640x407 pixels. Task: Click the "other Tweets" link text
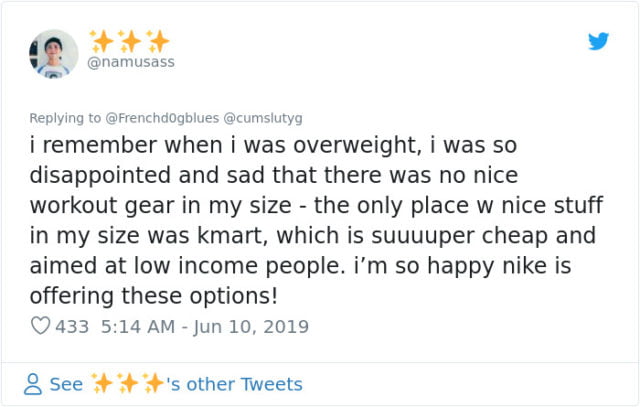coord(248,384)
